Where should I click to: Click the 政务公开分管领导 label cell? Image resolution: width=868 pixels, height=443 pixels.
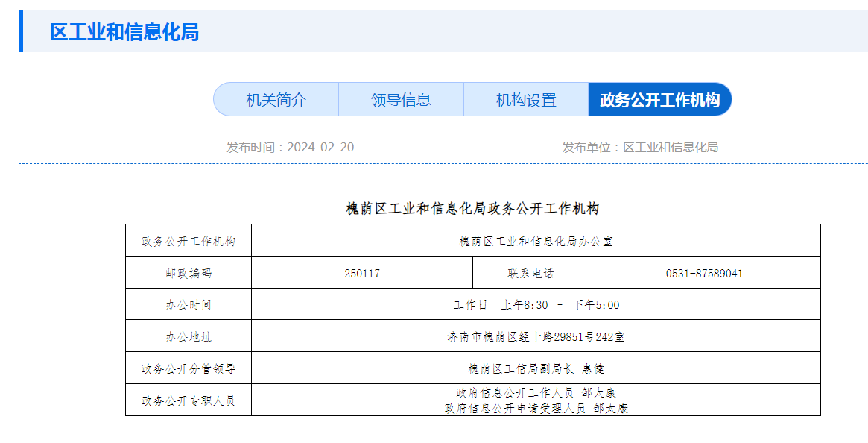[189, 368]
